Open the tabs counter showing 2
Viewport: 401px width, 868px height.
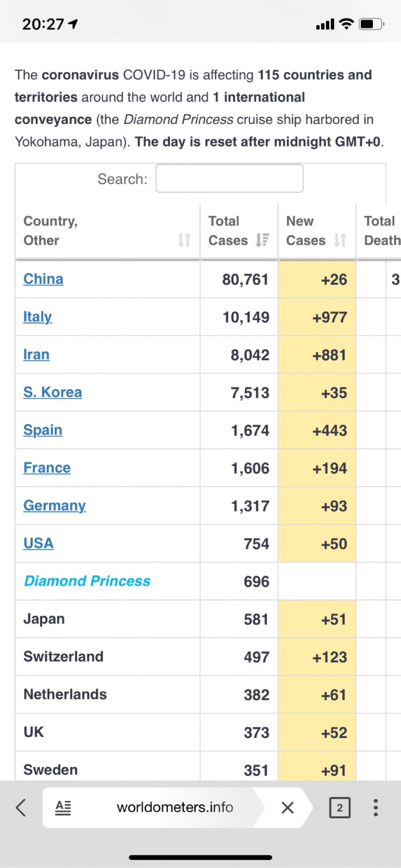pyautogui.click(x=340, y=807)
